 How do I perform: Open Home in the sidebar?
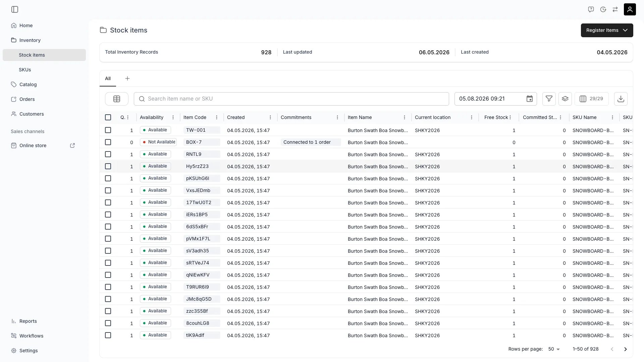pyautogui.click(x=44, y=25)
